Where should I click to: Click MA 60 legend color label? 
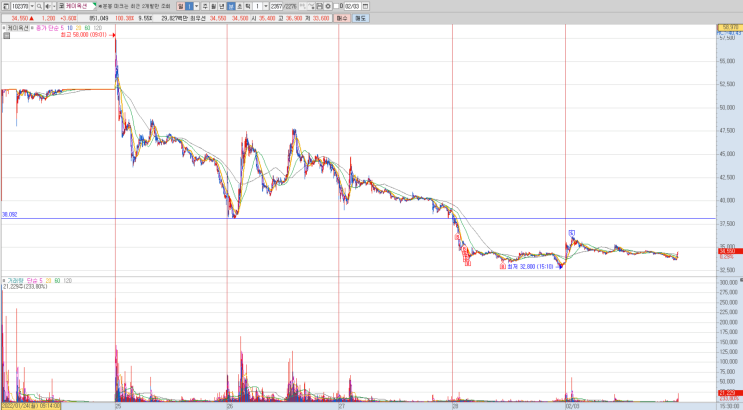pyautogui.click(x=87, y=28)
